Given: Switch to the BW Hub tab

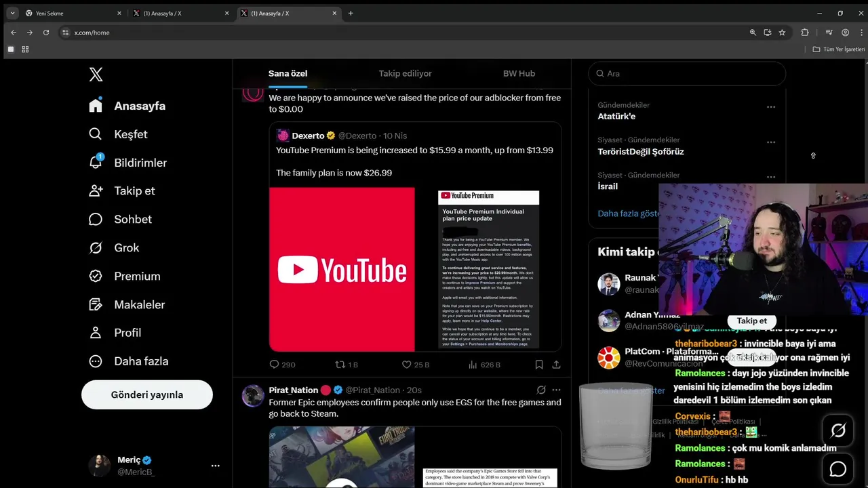Looking at the screenshot, I should tap(519, 73).
